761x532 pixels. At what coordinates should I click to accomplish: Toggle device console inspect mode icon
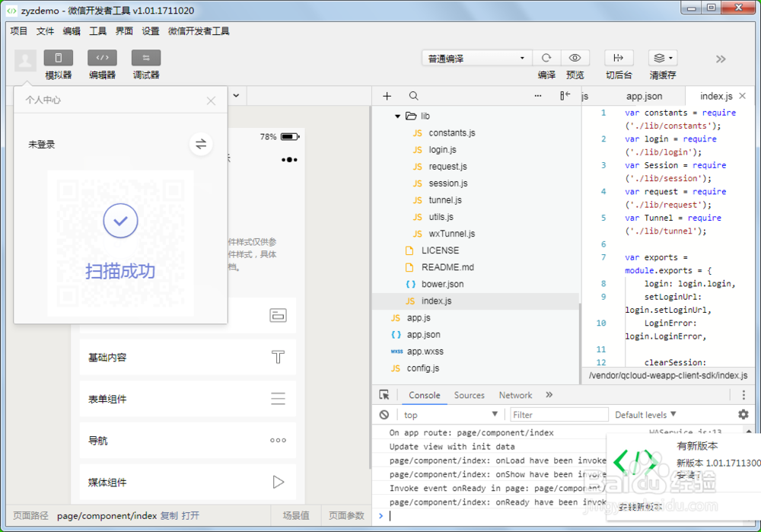[384, 394]
